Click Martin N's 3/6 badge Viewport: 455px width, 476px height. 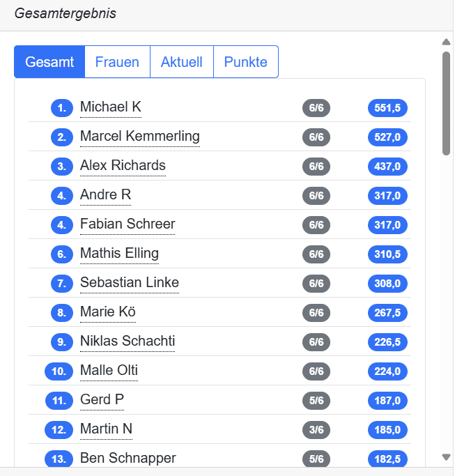coord(316,430)
